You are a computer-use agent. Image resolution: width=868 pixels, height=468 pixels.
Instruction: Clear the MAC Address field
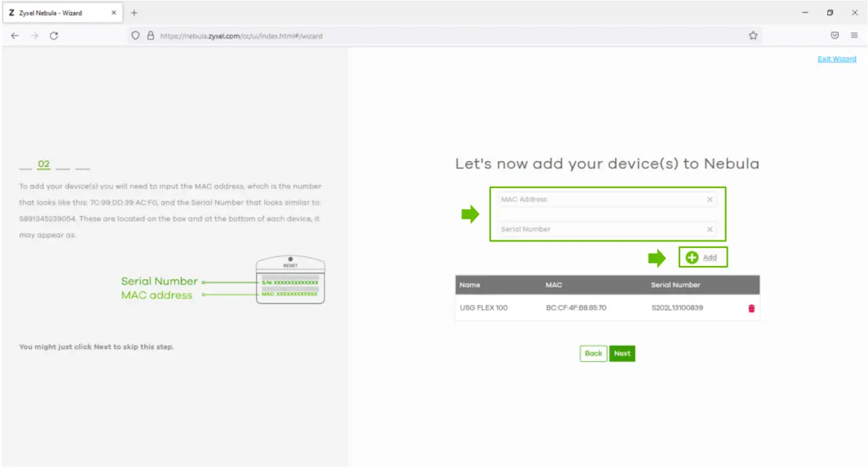tap(709, 199)
